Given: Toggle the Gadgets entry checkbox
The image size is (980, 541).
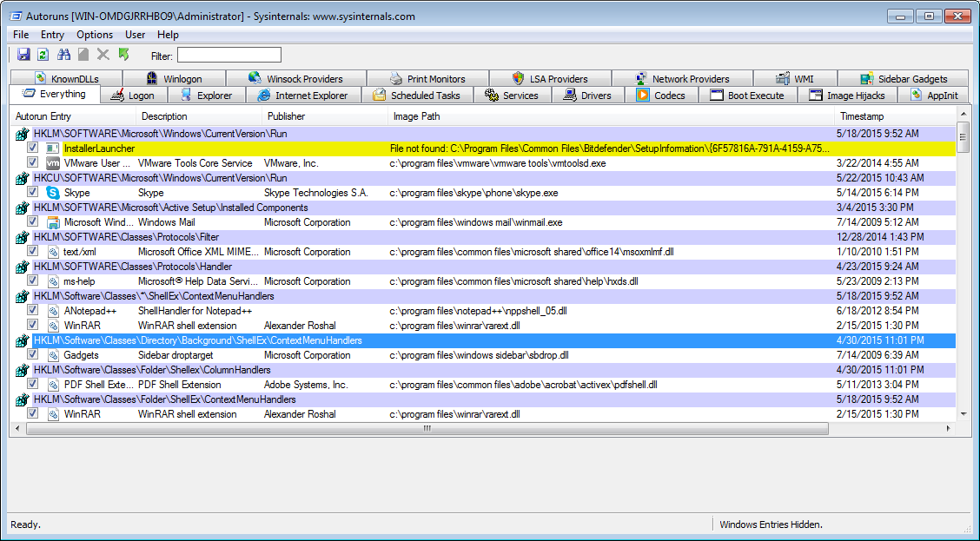Looking at the screenshot, I should pyautogui.click(x=32, y=354).
